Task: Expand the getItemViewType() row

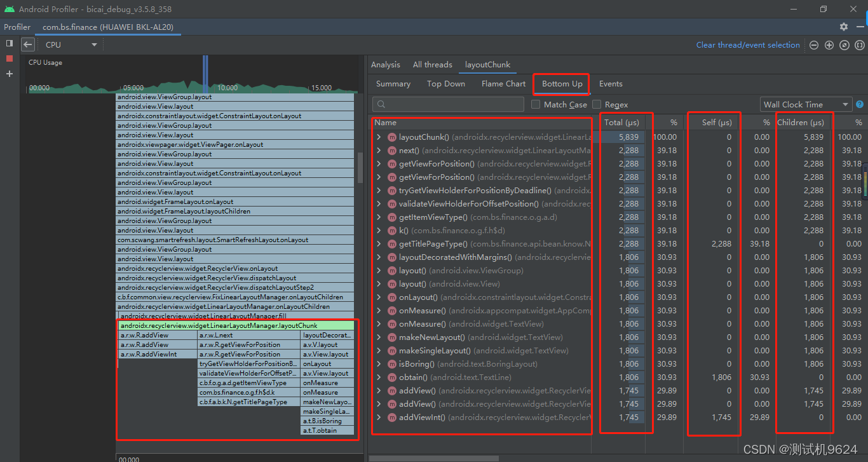Action: click(379, 217)
